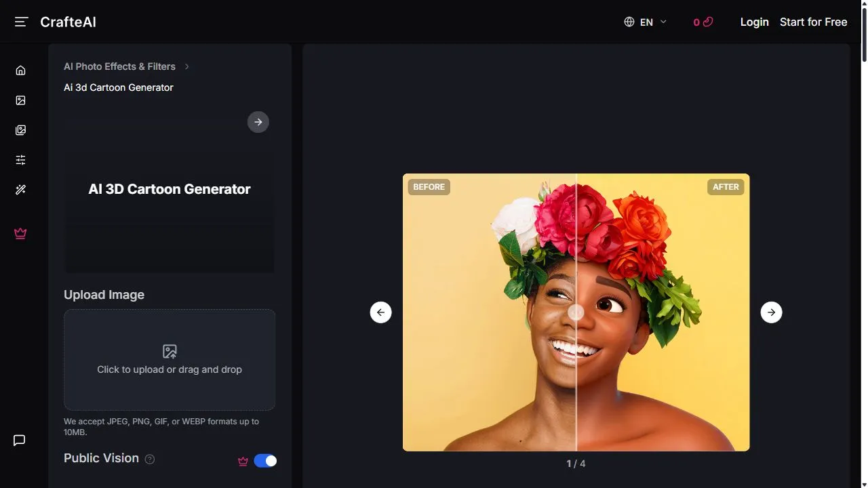
Task: Toggle the Public Vision switch
Action: pyautogui.click(x=265, y=461)
